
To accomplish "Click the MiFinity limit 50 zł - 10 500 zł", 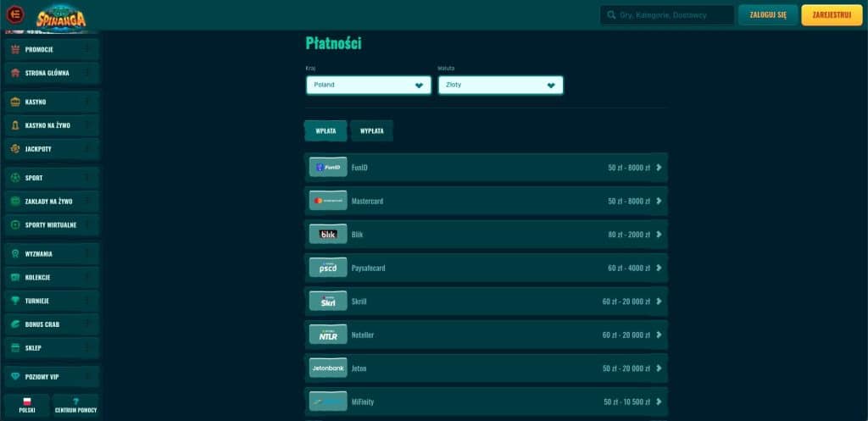I will click(627, 402).
